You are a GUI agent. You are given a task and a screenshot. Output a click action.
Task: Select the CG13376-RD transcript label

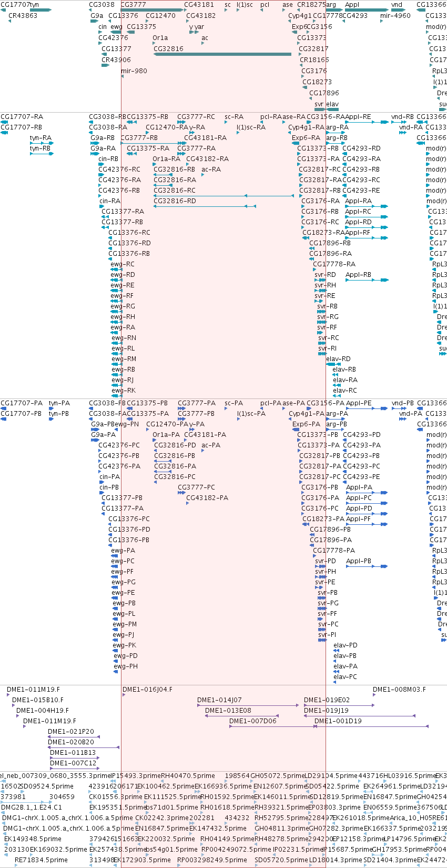[x=129, y=243]
